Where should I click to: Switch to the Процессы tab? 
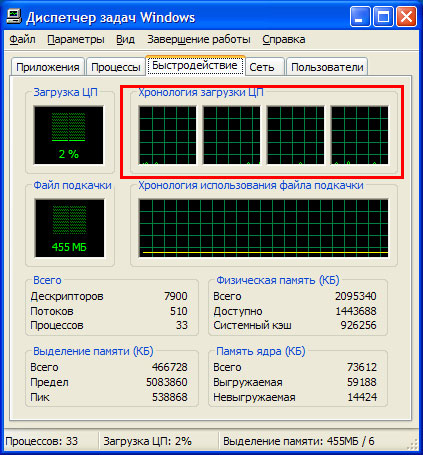pyautogui.click(x=116, y=67)
